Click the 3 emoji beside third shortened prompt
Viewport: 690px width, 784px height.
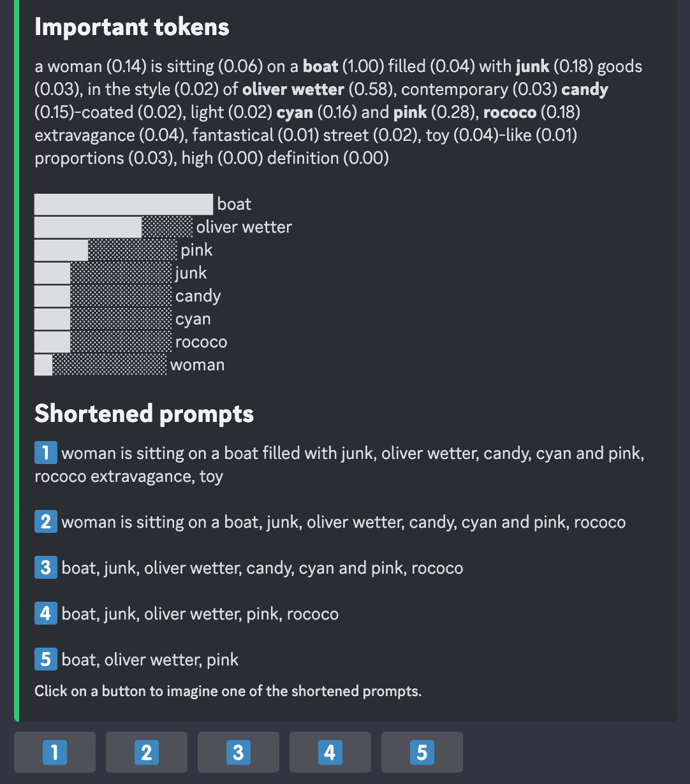(x=46, y=568)
